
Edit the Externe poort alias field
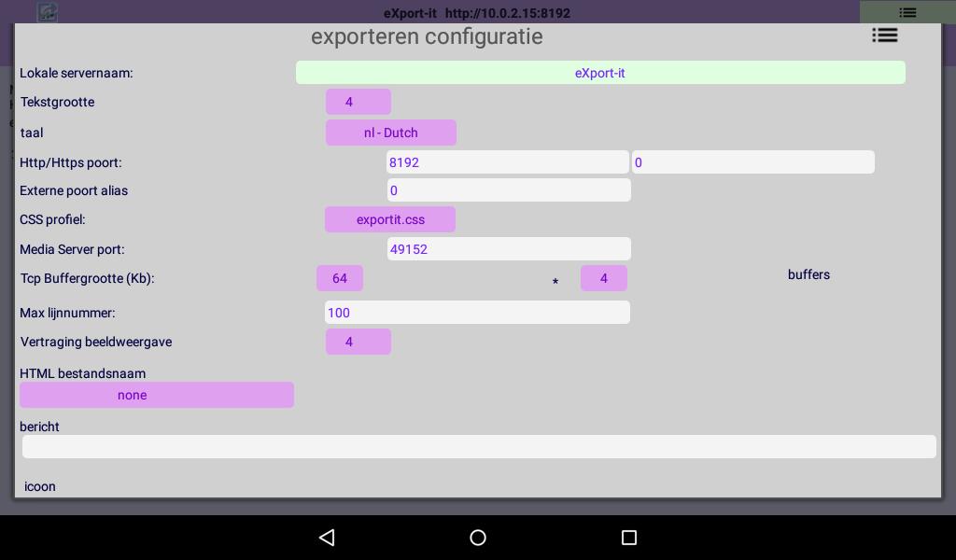[509, 190]
